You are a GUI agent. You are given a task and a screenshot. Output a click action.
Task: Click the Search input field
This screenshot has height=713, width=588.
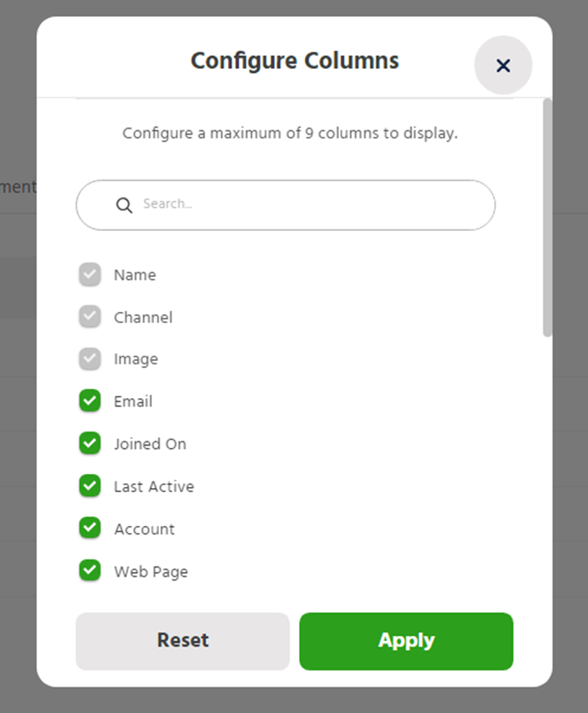(x=303, y=204)
